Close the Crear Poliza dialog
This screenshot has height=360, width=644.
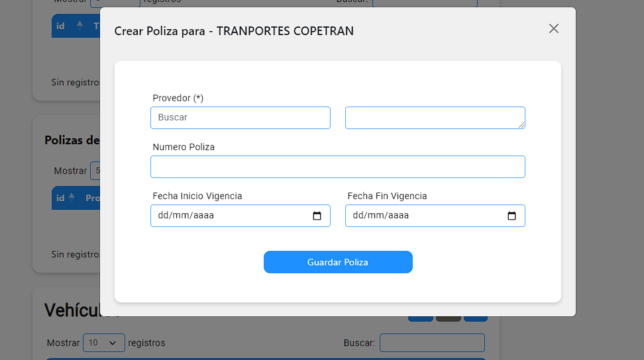click(x=554, y=28)
